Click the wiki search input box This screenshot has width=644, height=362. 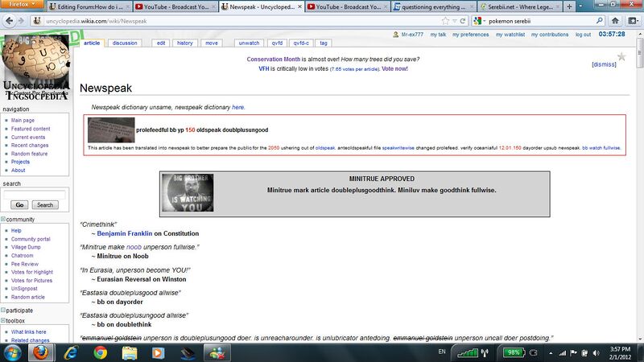click(34, 194)
